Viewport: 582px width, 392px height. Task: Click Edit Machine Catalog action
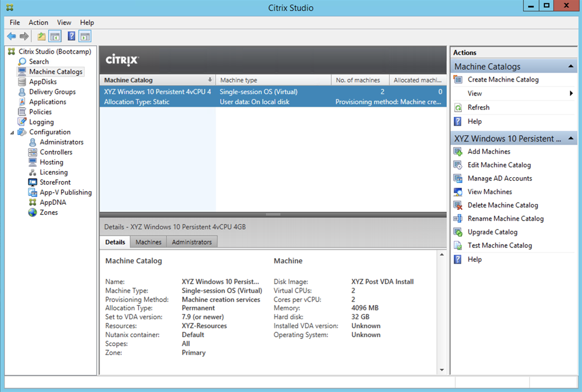(x=499, y=165)
